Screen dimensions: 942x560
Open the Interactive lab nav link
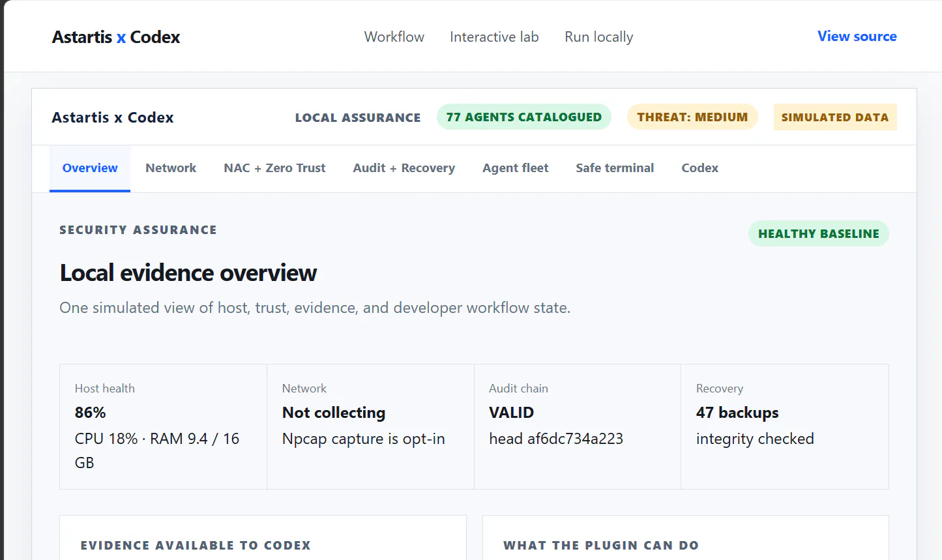[494, 37]
